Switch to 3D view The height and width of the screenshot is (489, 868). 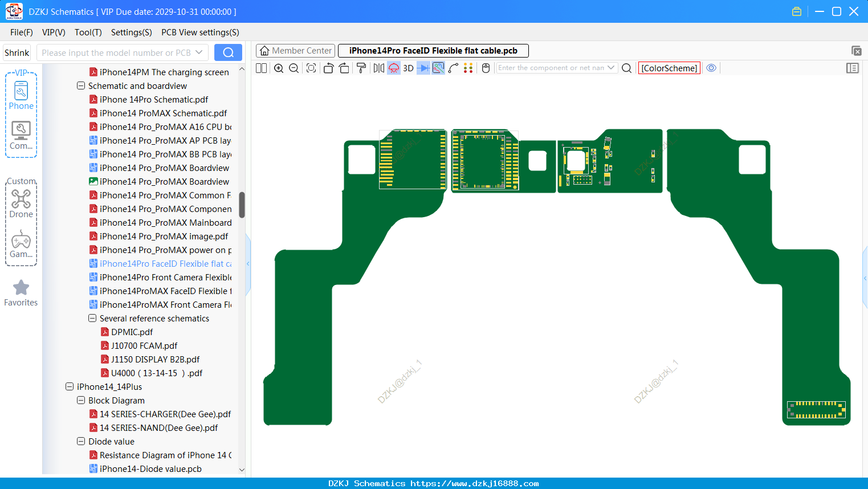coord(408,68)
